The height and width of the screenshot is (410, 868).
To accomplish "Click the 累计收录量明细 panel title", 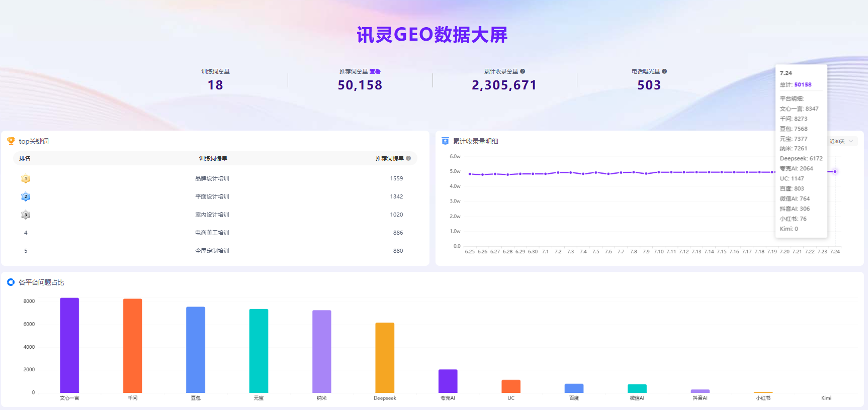I will pos(476,141).
